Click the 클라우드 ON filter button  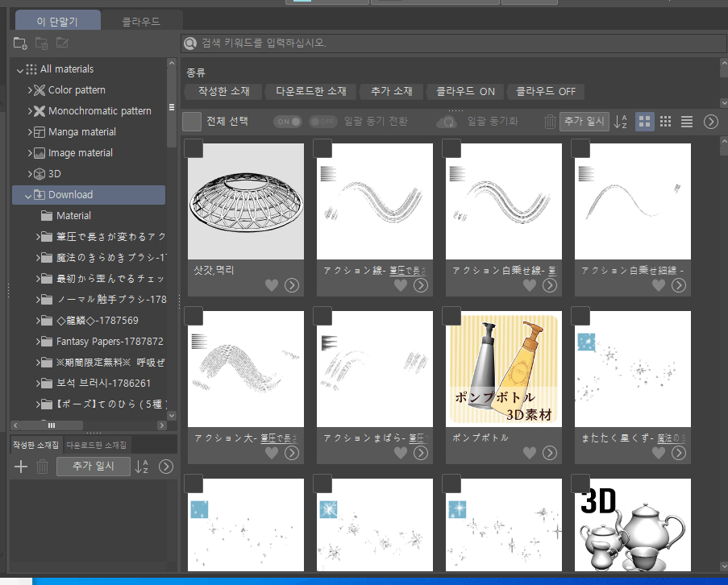tap(465, 91)
